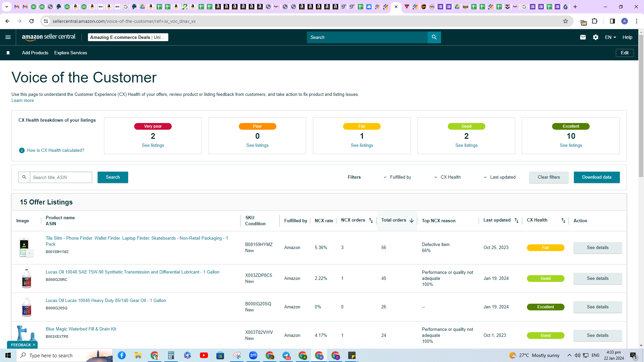The height and width of the screenshot is (362, 644).
Task: Click the teal Search button
Action: point(113,177)
